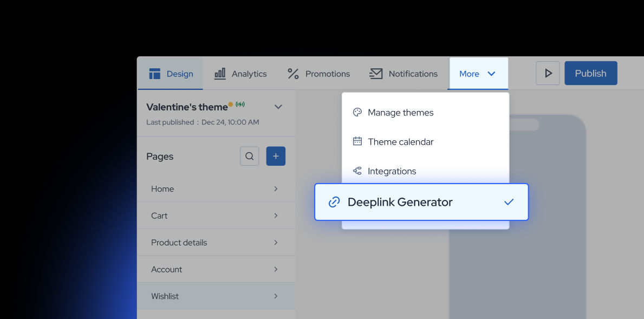Screen dimensions: 644x319
Task: Open the Product details page row
Action: point(216,242)
